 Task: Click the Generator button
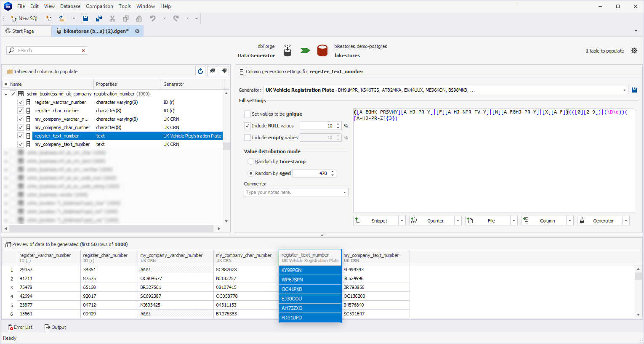pos(600,221)
